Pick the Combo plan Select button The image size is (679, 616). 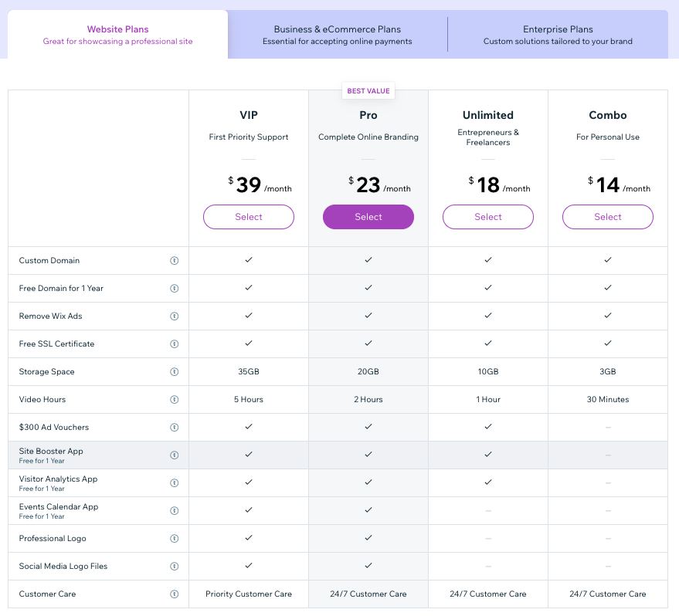[608, 217]
